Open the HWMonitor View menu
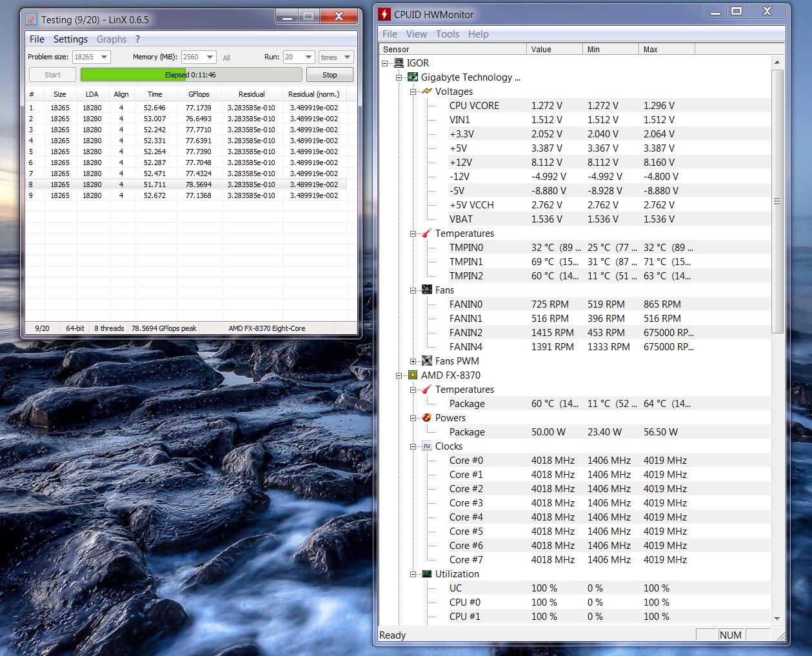 (416, 34)
